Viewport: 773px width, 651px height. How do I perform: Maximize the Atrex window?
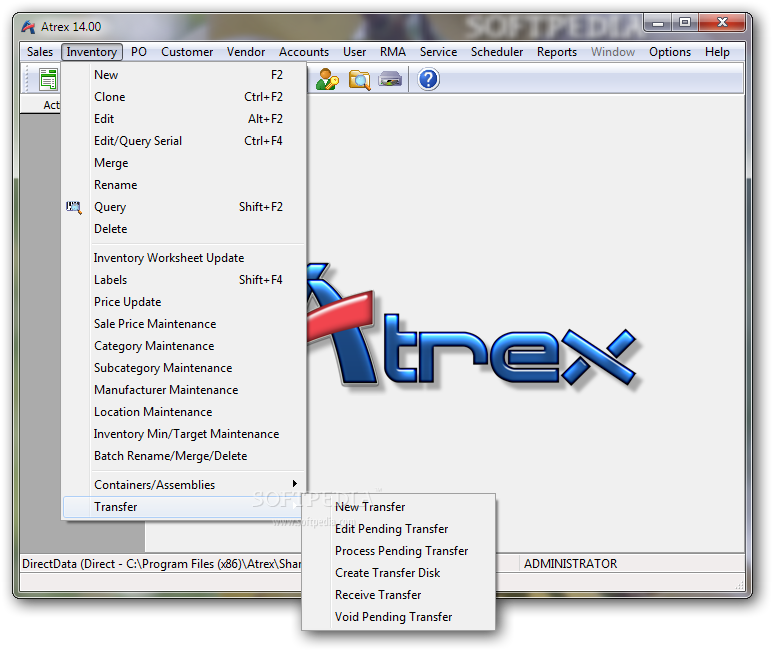(x=685, y=23)
